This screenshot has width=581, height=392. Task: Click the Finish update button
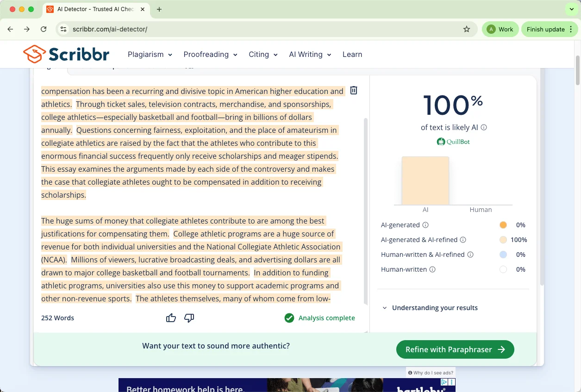550,29
